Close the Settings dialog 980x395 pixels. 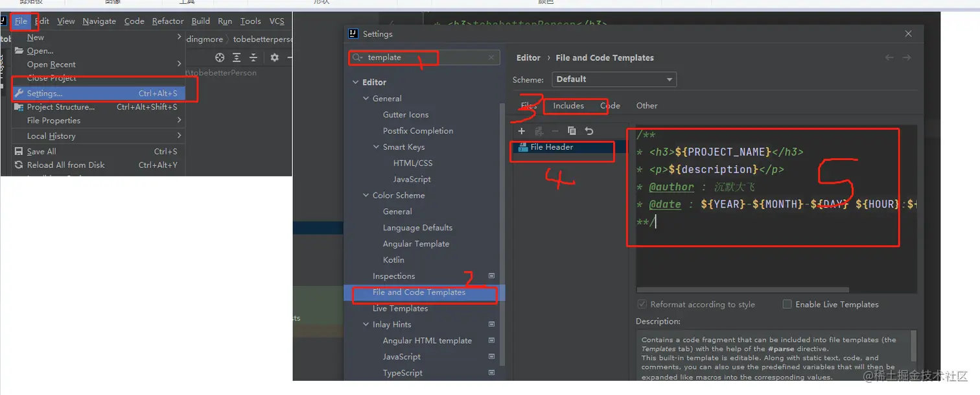click(x=908, y=34)
